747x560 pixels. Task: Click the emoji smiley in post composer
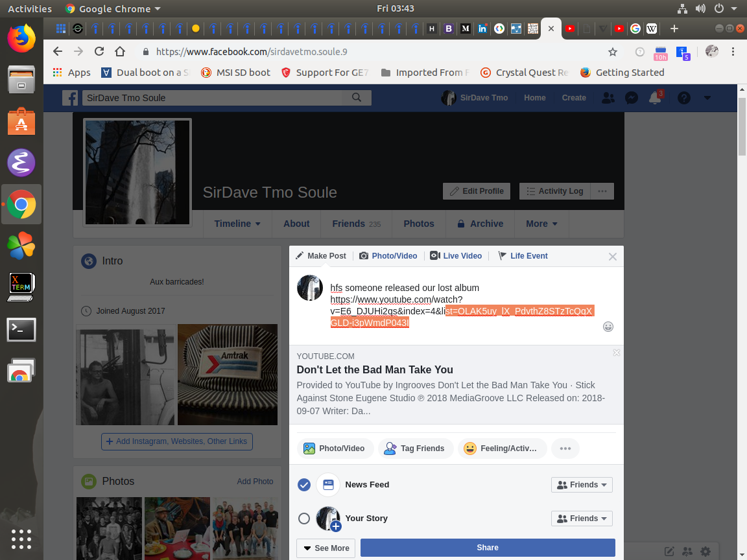(x=608, y=327)
